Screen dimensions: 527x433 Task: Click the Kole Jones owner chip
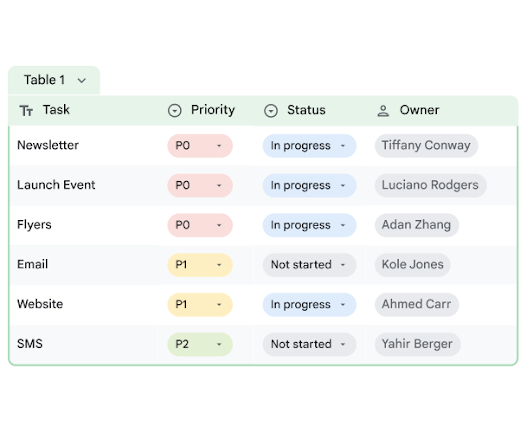(413, 265)
